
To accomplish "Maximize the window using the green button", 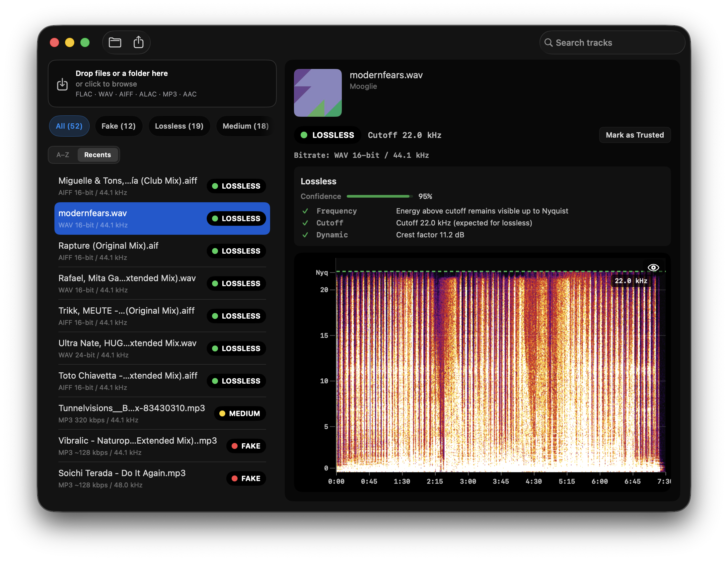I will pos(85,43).
